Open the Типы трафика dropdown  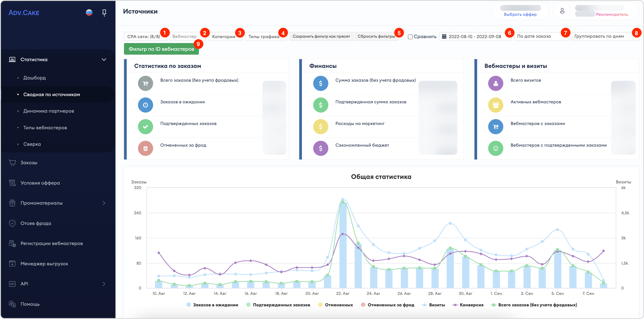click(266, 37)
